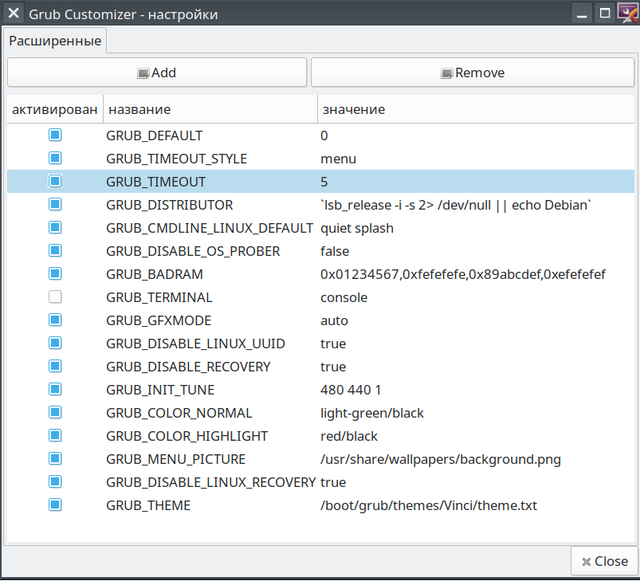640x585 pixels.
Task: Close window via title bar X icon
Action: click(x=13, y=13)
